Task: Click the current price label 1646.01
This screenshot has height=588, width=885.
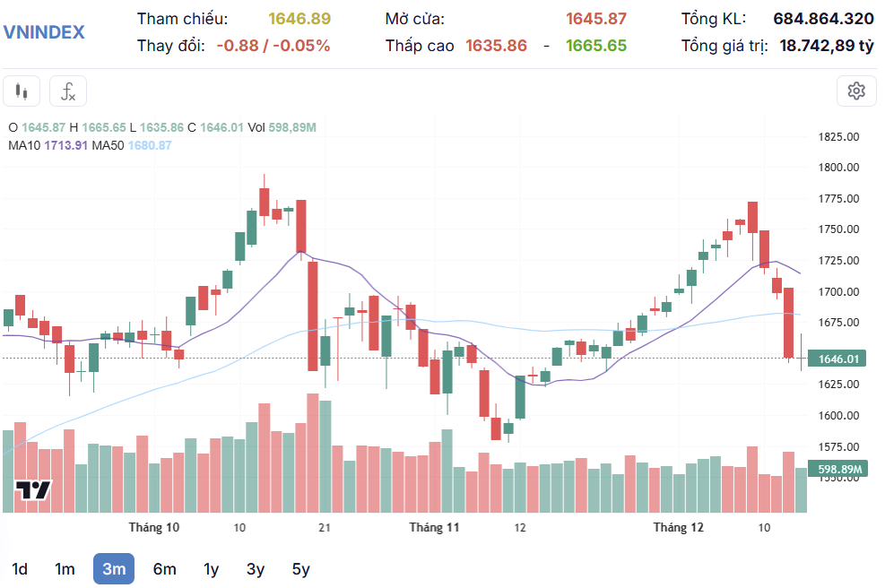Action: (x=838, y=359)
